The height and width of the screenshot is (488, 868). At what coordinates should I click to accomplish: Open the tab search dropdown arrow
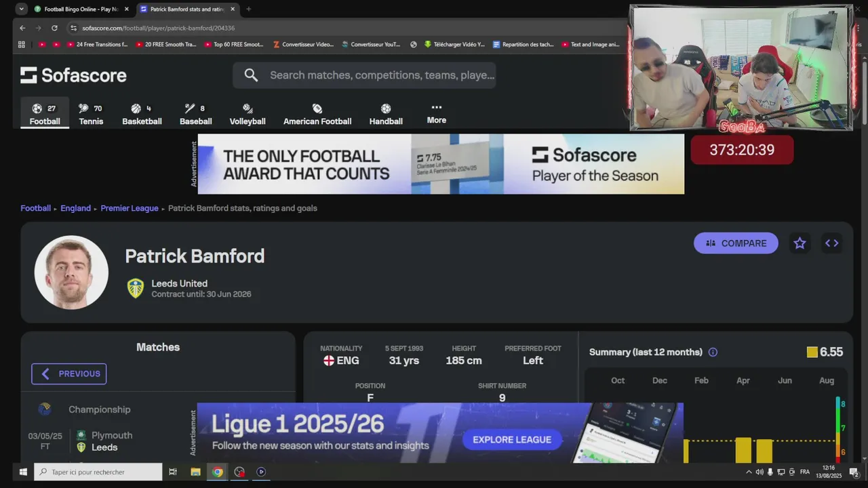21,9
